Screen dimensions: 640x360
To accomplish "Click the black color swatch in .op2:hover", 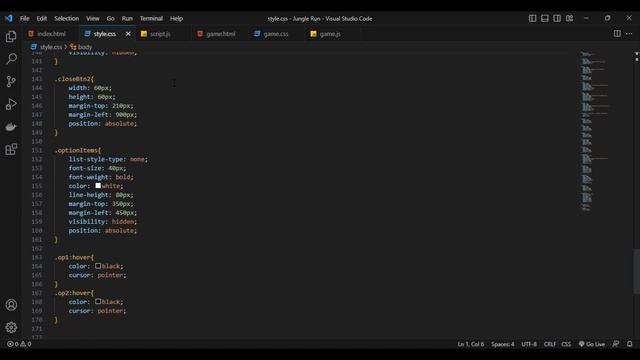I will tap(98, 302).
